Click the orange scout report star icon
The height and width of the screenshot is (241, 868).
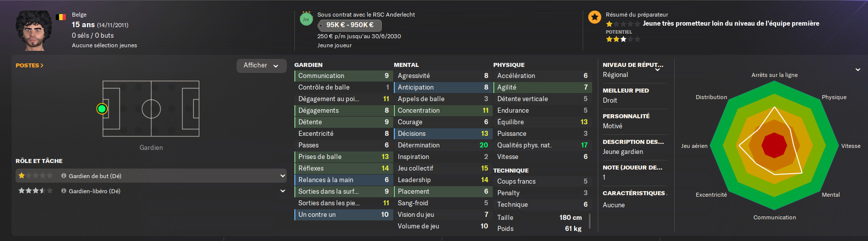click(x=595, y=18)
